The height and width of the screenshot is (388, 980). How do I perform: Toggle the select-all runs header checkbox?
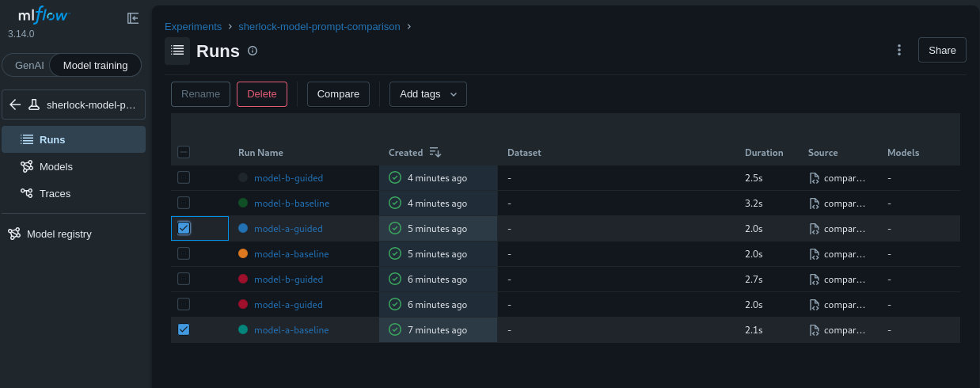pyautogui.click(x=184, y=152)
